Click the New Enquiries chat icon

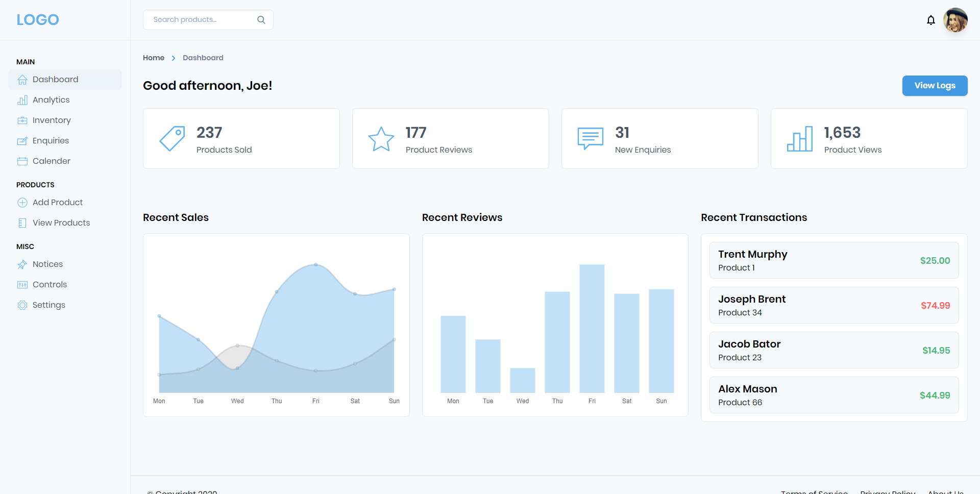pyautogui.click(x=590, y=138)
